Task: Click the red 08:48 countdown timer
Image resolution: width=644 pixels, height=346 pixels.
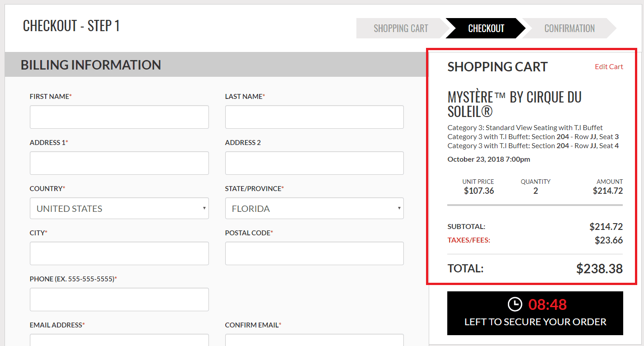Action: 547,305
